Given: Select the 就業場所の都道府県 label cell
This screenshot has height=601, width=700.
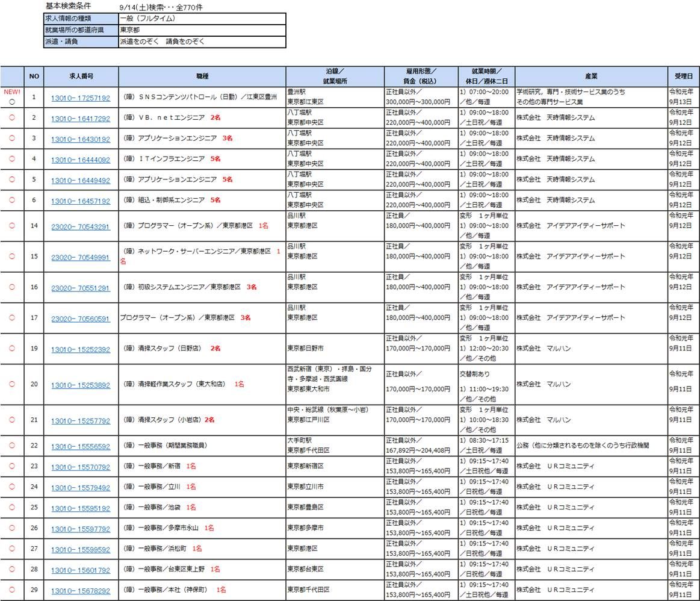Looking at the screenshot, I should point(81,30).
